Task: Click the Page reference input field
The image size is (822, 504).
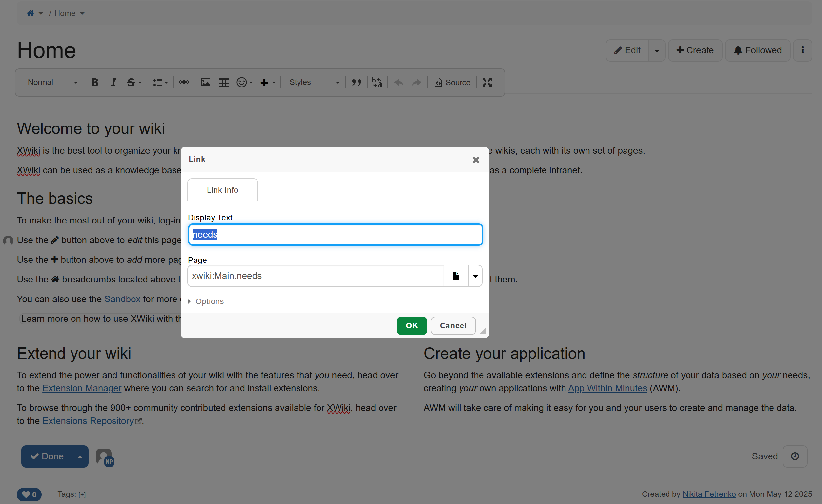Action: click(x=316, y=276)
